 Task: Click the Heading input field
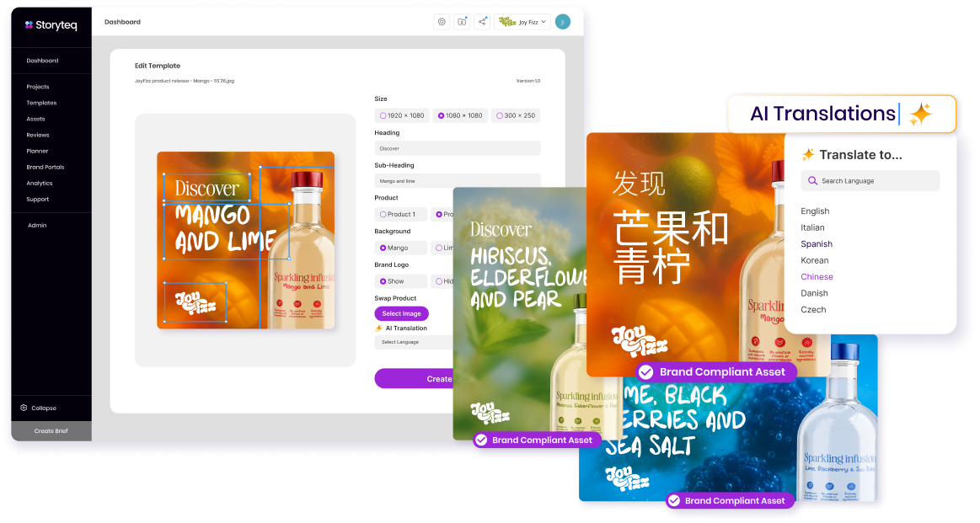457,148
